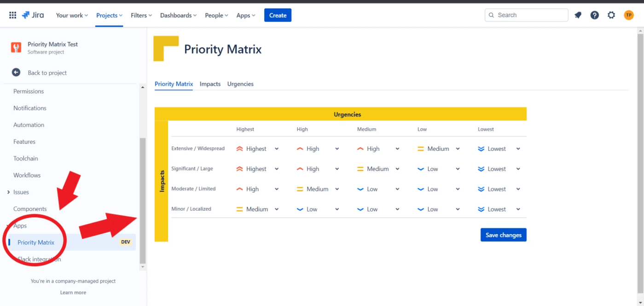This screenshot has width=644, height=306.
Task: Click the Jira logo in header
Action: [33, 15]
